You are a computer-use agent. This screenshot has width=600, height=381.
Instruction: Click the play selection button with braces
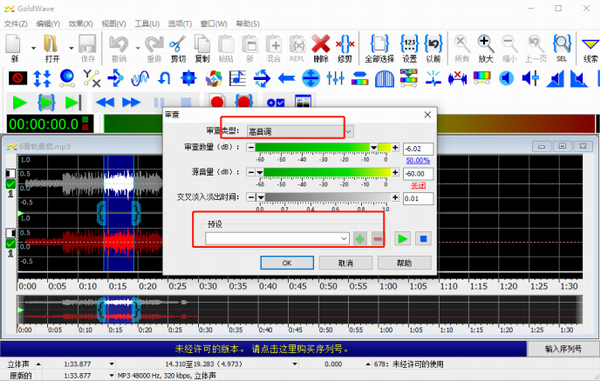click(x=46, y=103)
